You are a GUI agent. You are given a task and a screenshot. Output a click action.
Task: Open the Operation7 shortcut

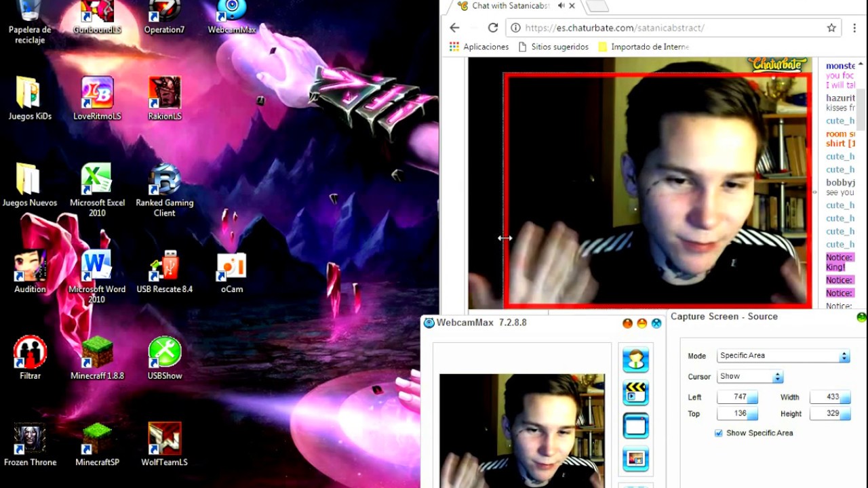coord(164,18)
